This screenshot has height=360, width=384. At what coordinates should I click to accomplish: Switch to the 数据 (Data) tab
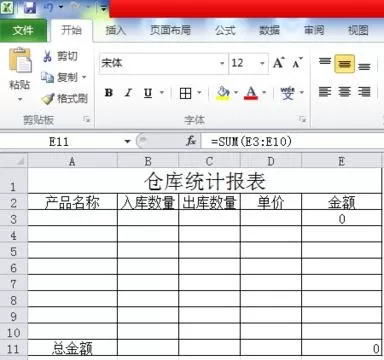(x=269, y=30)
